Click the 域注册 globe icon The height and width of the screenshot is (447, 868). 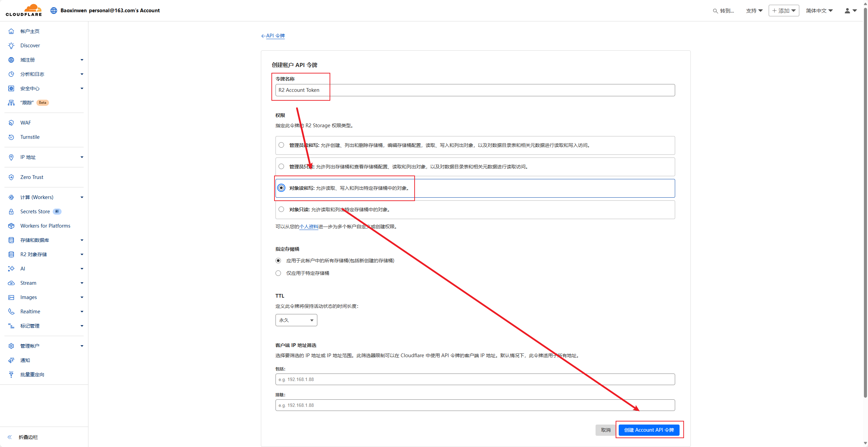(11, 60)
